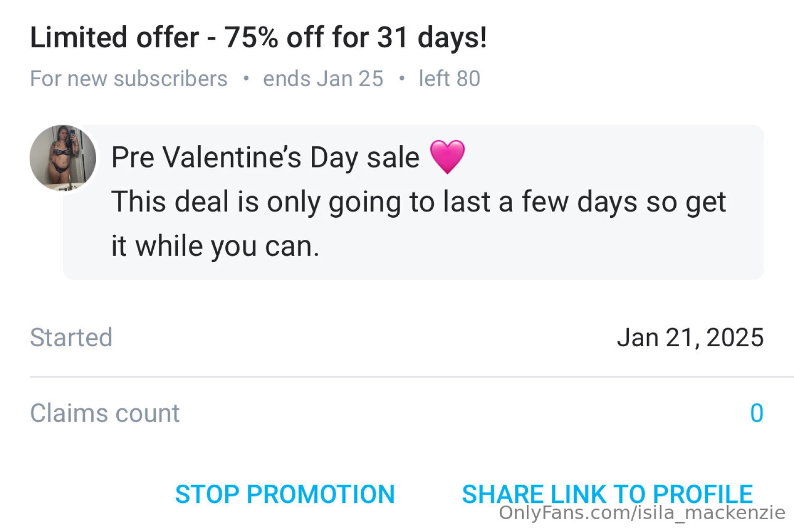Click the pink heart emoji in the message

point(448,157)
